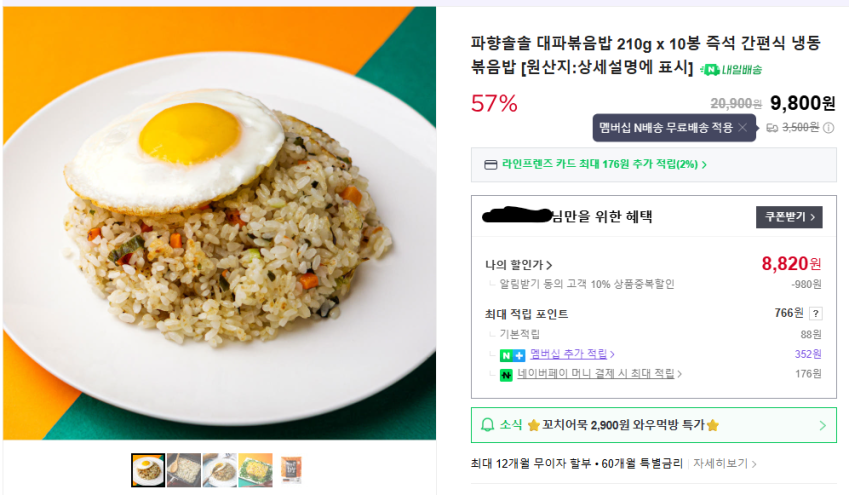The width and height of the screenshot is (849, 495).
Task: Open the 멤버십 추가 적립 link
Action: tap(571, 354)
